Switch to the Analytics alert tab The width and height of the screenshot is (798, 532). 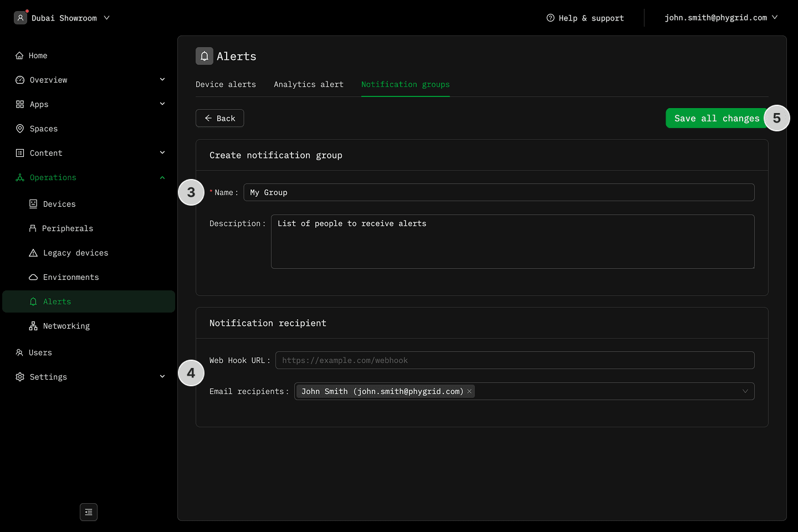pos(308,84)
